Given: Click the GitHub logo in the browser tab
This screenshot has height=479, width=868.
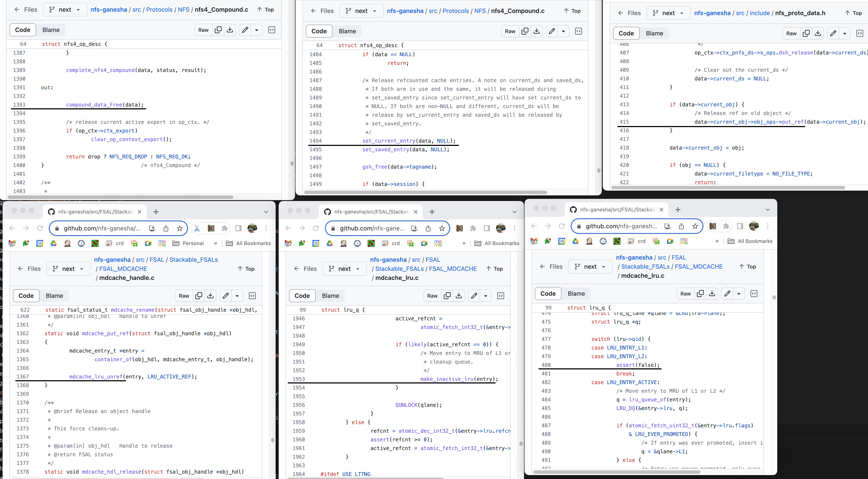Looking at the screenshot, I should tap(51, 212).
